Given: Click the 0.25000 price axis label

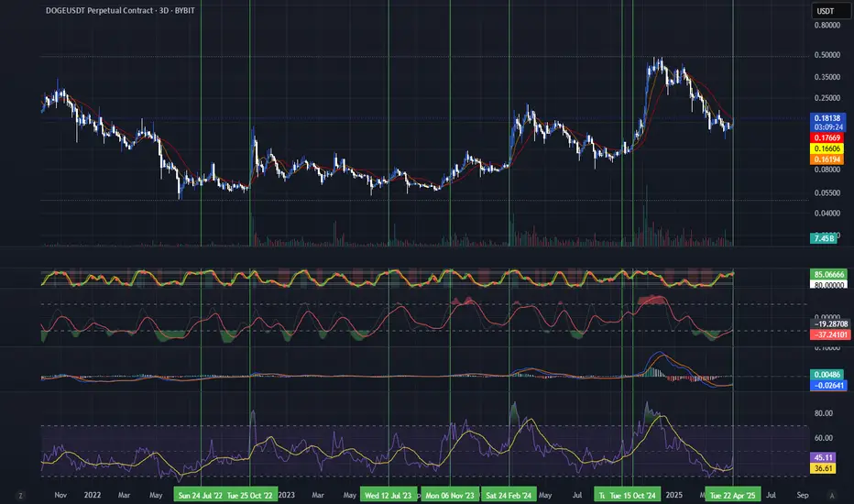Looking at the screenshot, I should click(827, 98).
